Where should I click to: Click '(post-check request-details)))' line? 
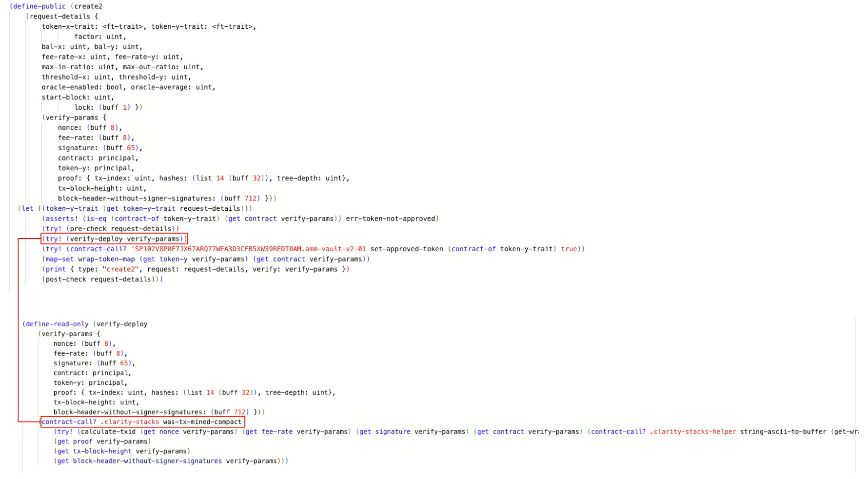pyautogui.click(x=102, y=279)
